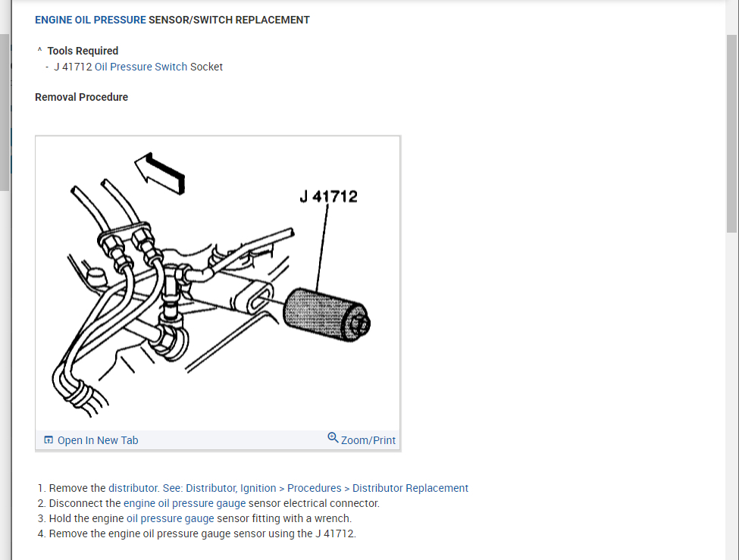Click the Tools Required heading text
The width and height of the screenshot is (739, 560).
[x=83, y=51]
